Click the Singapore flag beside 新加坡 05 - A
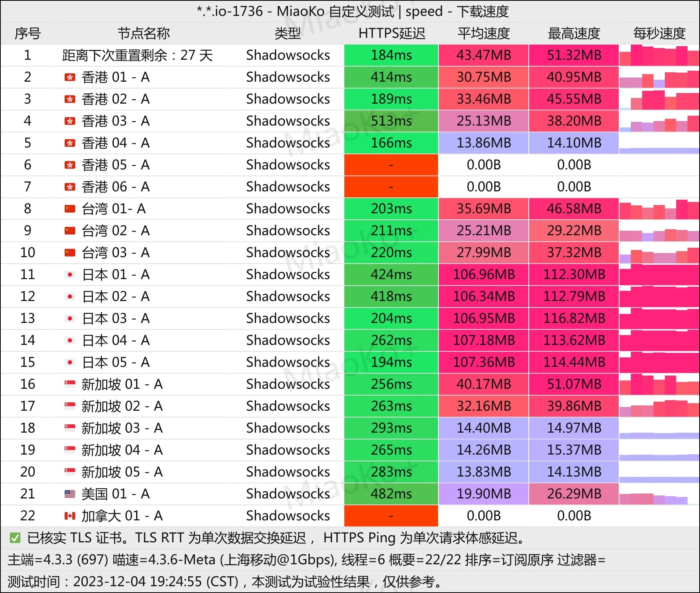Image resolution: width=700 pixels, height=593 pixels. click(70, 472)
